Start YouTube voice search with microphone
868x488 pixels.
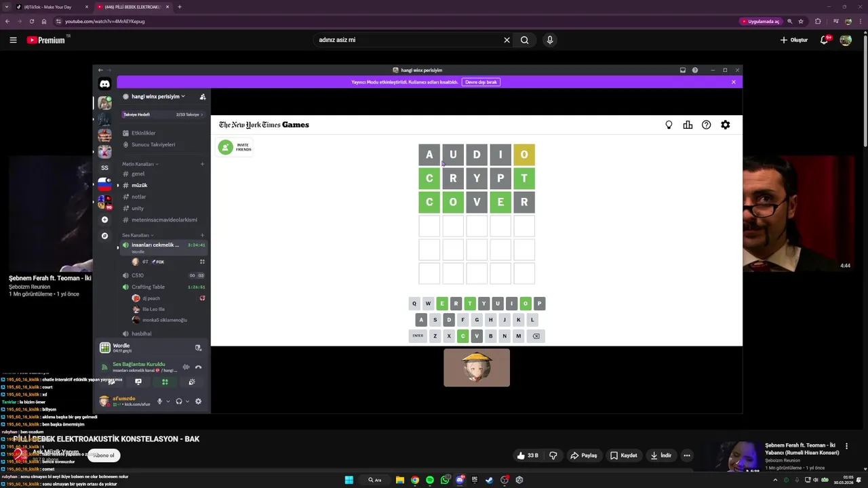click(550, 40)
